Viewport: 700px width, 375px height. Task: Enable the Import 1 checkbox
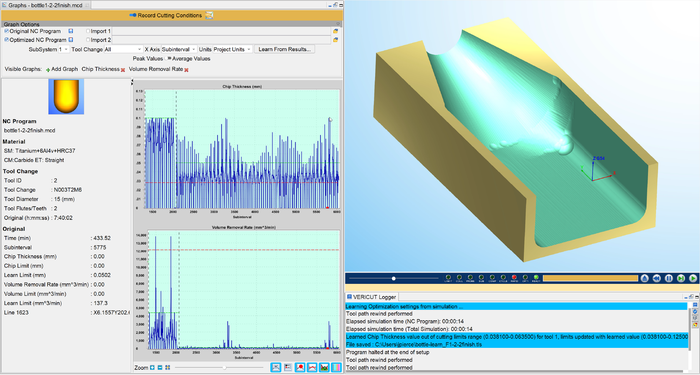tap(88, 31)
